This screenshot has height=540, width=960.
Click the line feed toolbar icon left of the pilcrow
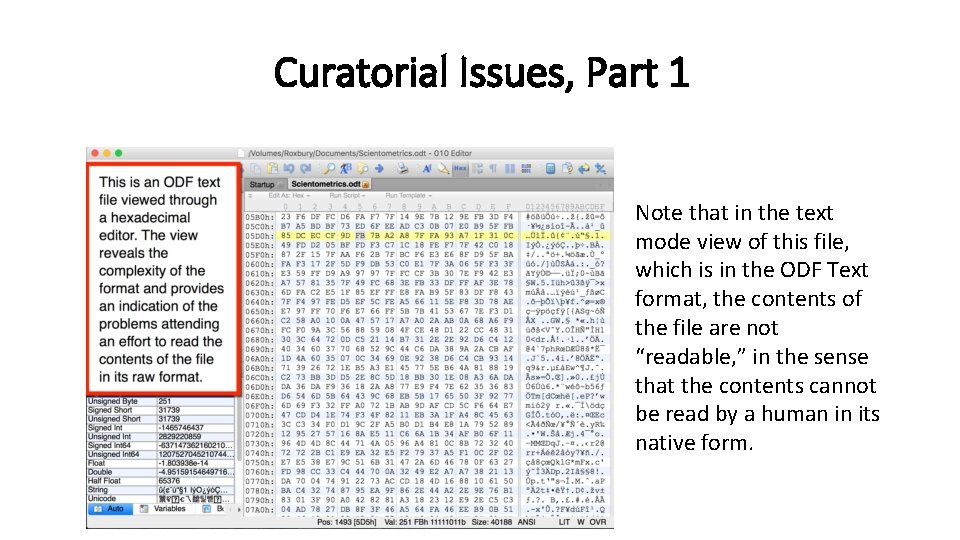(478, 168)
